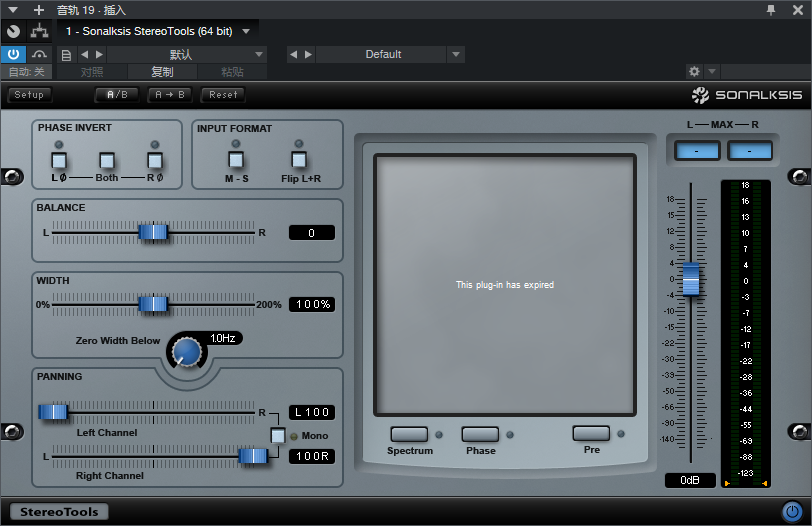Toggle the bypass arc icon
This screenshot has height=526, width=812.
click(39, 54)
